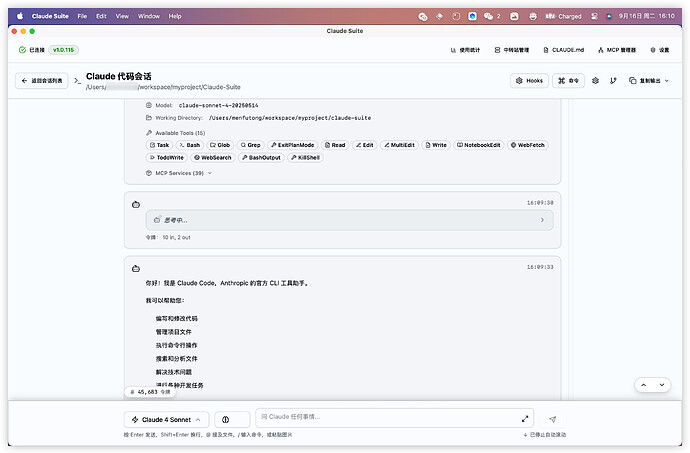Click the session settings gear icon
This screenshot has height=453, width=690.
(x=595, y=81)
